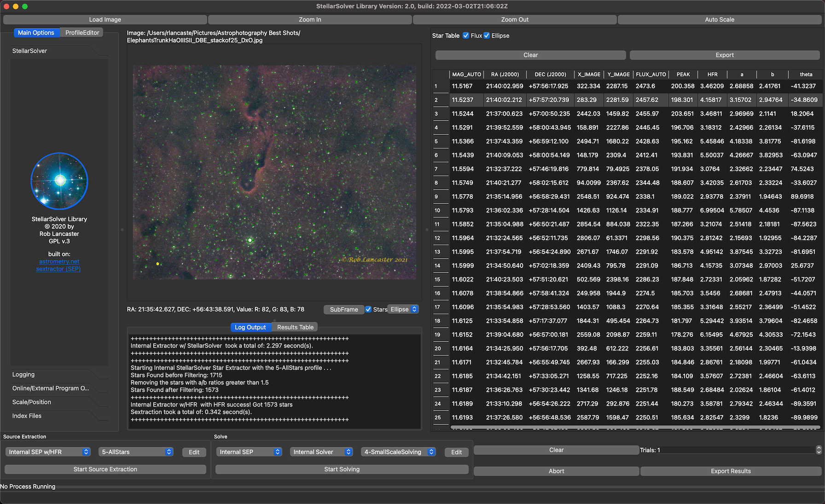
Task: Open the 5-AllStars profile dropdown
Action: 137,452
